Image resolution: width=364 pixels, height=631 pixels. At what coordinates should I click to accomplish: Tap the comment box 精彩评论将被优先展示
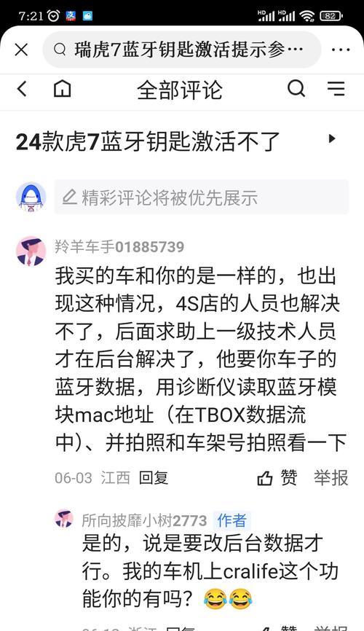coord(202,197)
